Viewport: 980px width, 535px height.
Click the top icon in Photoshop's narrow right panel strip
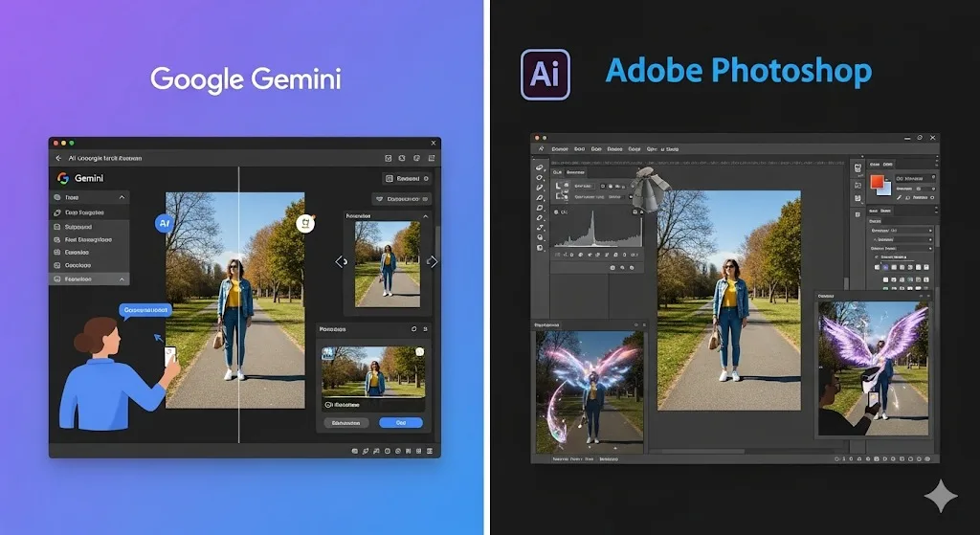tap(857, 167)
